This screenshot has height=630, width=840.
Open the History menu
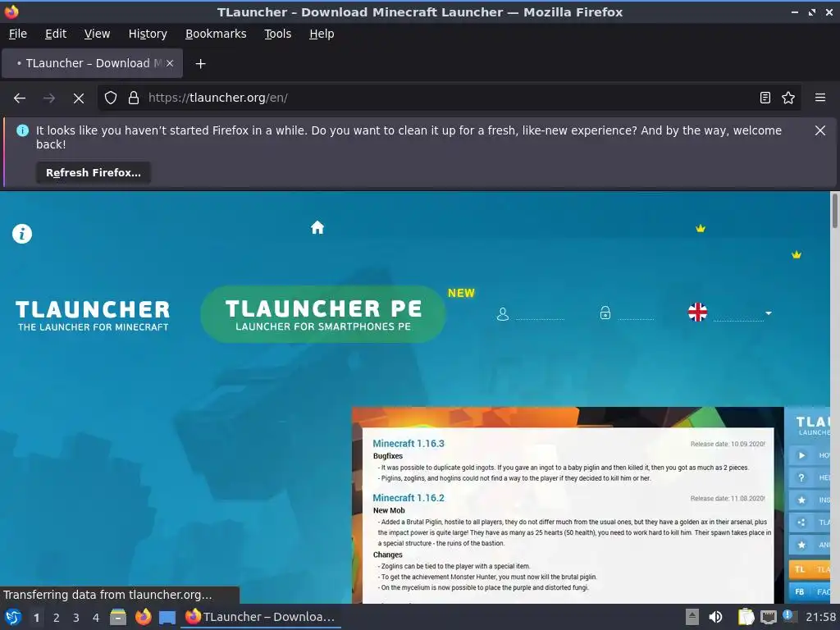(148, 34)
